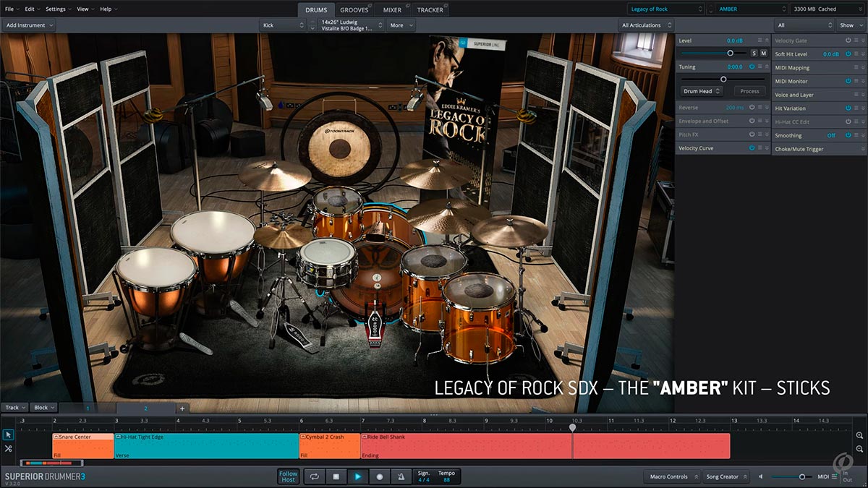Toggle the Soft Hit Level power button

[x=848, y=54]
